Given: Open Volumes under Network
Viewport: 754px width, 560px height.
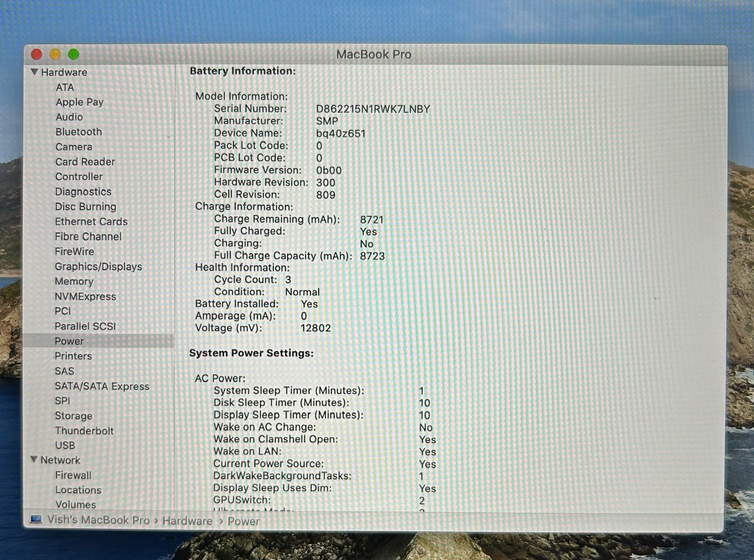Looking at the screenshot, I should pos(76,505).
